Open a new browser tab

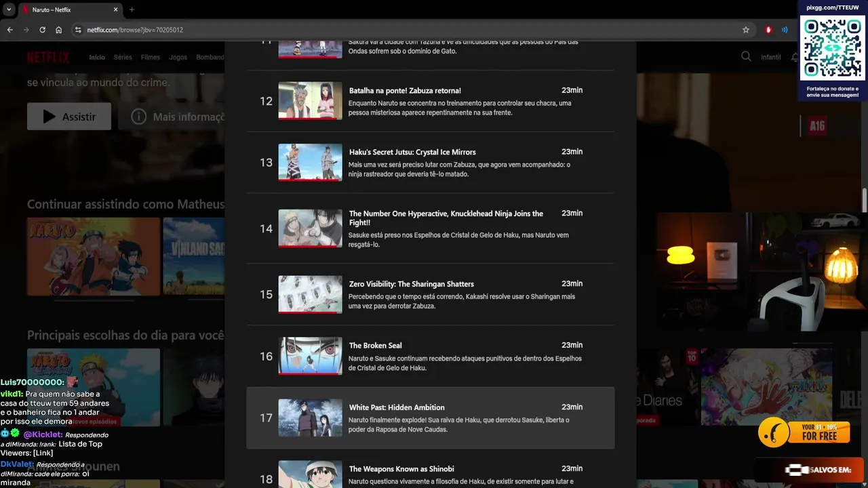click(x=132, y=9)
